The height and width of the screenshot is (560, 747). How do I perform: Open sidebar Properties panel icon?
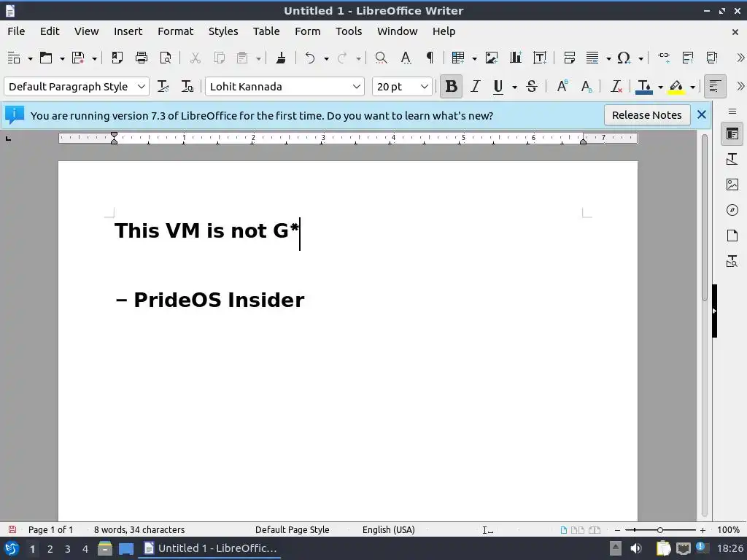click(x=732, y=134)
